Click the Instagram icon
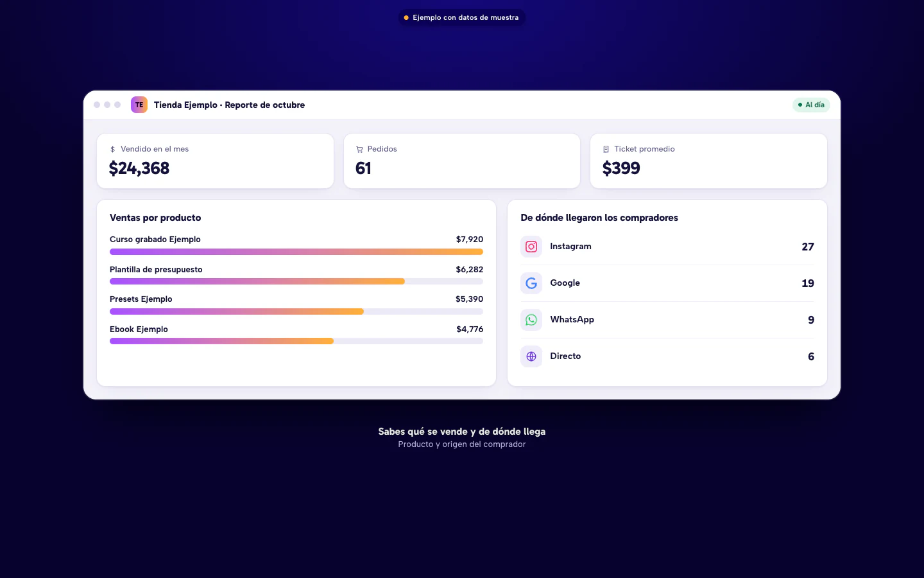 tap(531, 247)
